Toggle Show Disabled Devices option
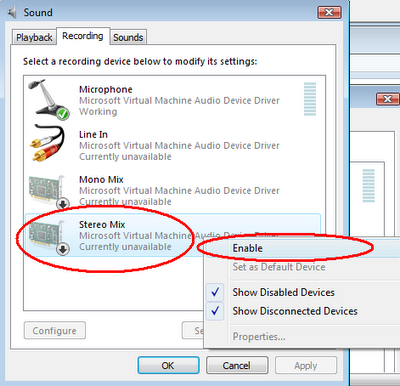Image resolution: width=400 pixels, height=386 pixels. (303, 292)
